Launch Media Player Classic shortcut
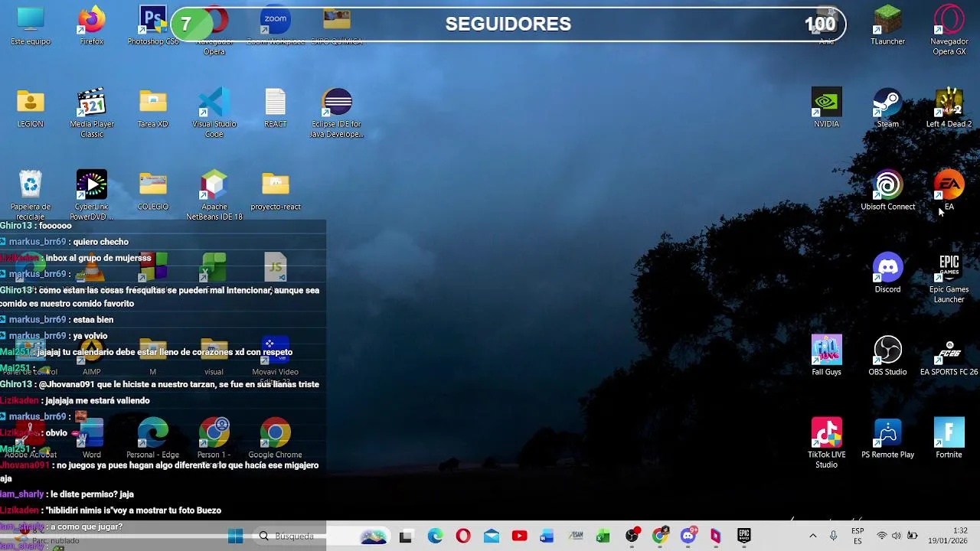Viewport: 980px width, 551px height. point(92,112)
